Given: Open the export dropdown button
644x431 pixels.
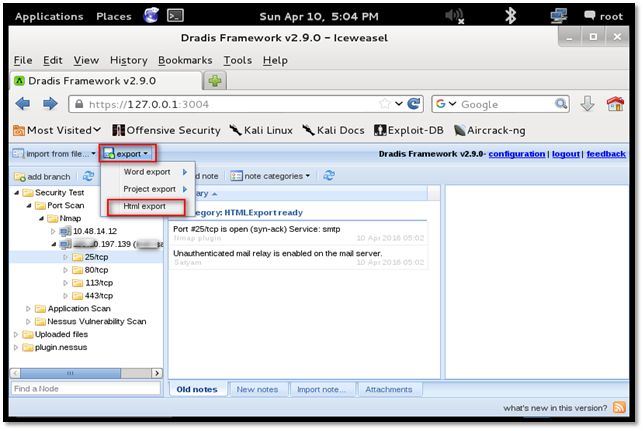Looking at the screenshot, I should point(127,154).
